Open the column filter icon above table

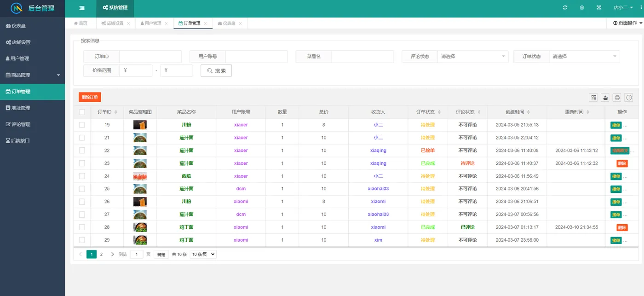[x=594, y=98]
